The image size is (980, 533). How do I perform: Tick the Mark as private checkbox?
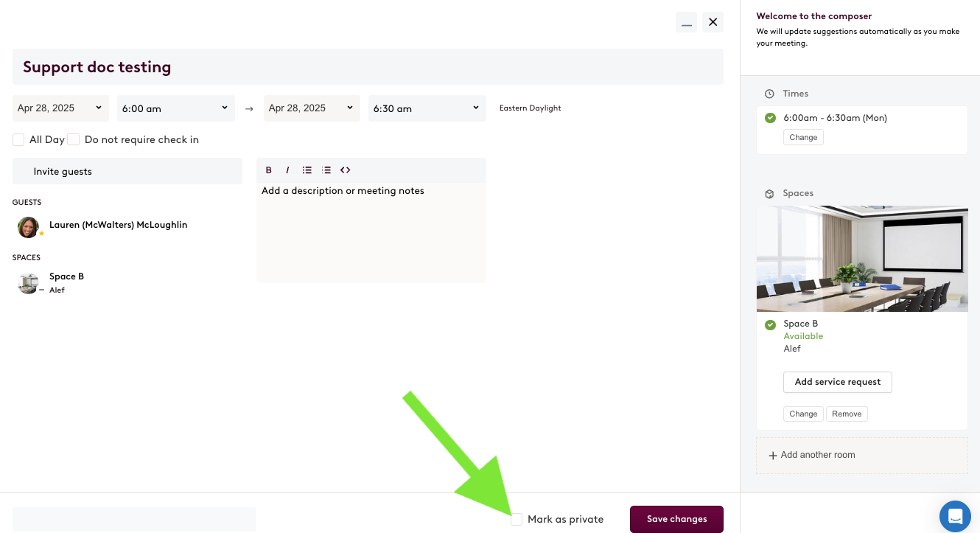517,519
